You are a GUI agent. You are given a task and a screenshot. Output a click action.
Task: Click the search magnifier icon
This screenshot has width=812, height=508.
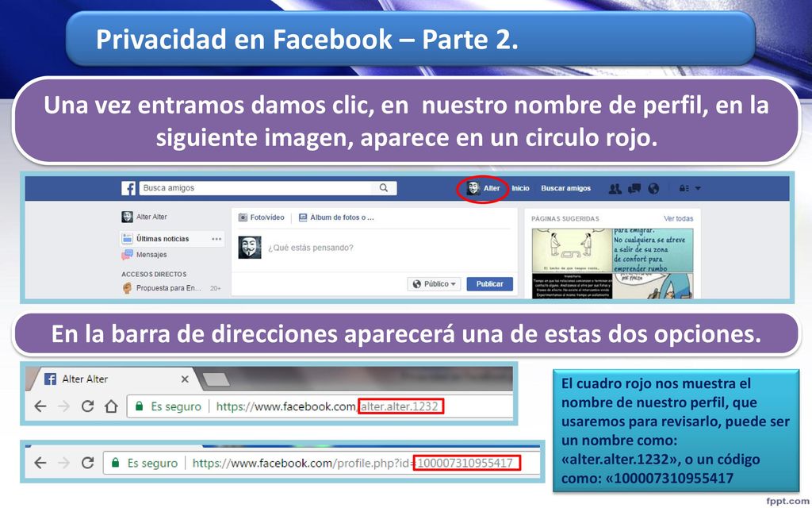[x=383, y=187]
